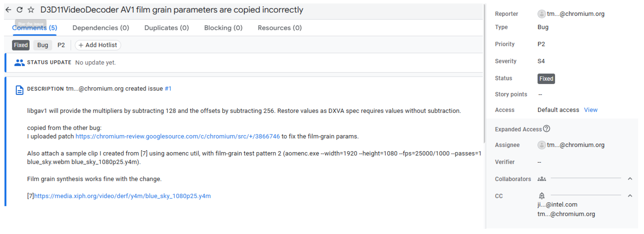Refresh the issue with reload icon

(19, 10)
